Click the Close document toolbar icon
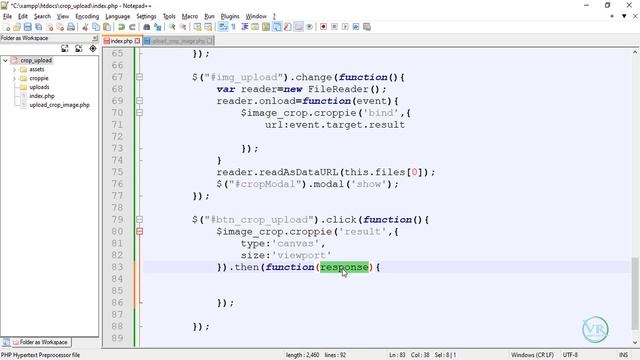The image size is (640, 360). pyautogui.click(x=50, y=27)
